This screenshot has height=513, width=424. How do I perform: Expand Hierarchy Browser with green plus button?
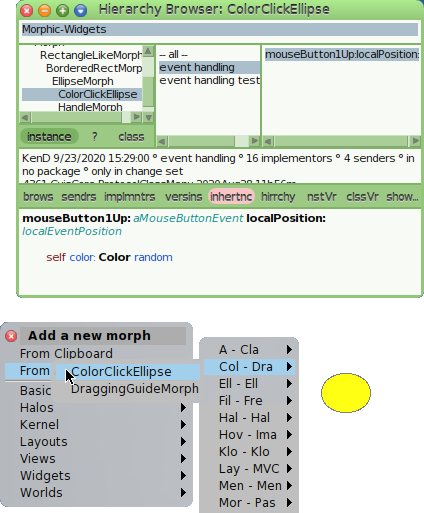(x=62, y=11)
